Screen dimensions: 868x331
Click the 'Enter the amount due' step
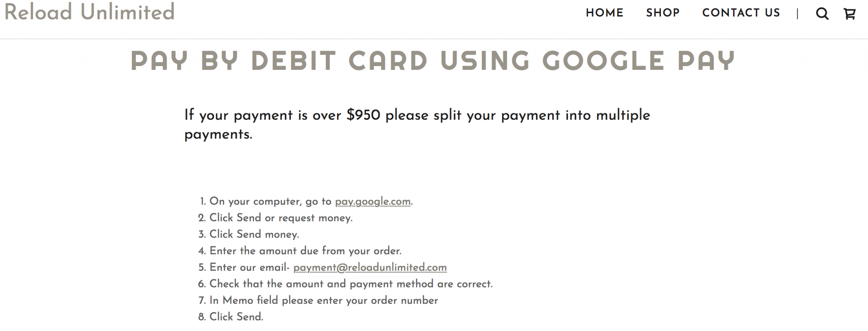(305, 251)
